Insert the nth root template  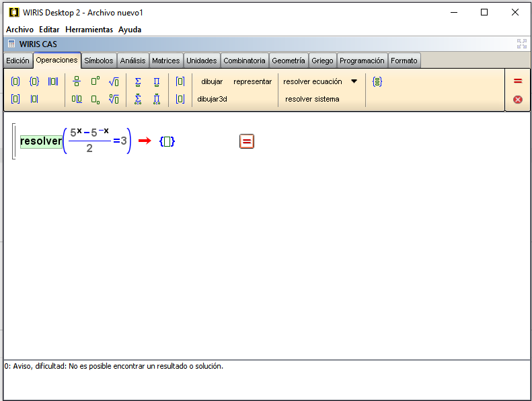pyautogui.click(x=114, y=99)
